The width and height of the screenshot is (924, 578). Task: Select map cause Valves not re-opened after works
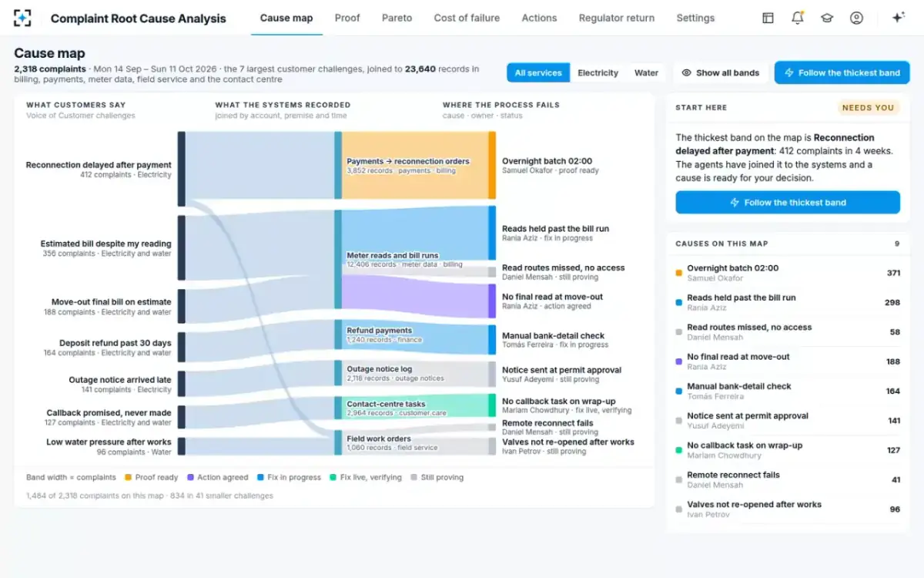click(x=567, y=446)
